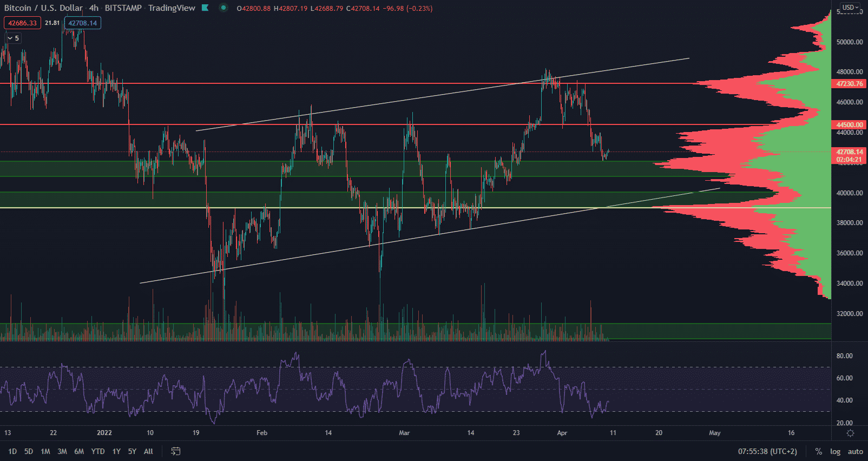
Task: Click the blue buy price 42708.14 button
Action: point(82,23)
